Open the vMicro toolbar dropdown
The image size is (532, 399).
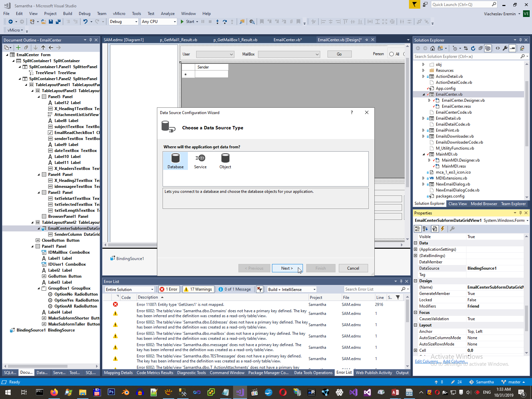click(x=15, y=30)
